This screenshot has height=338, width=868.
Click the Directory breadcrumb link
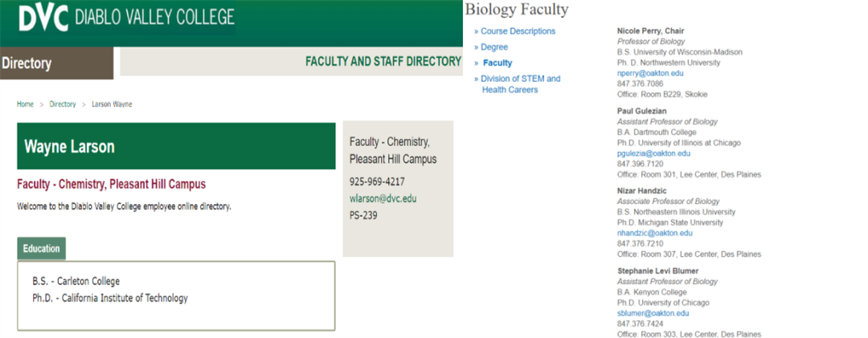63,104
